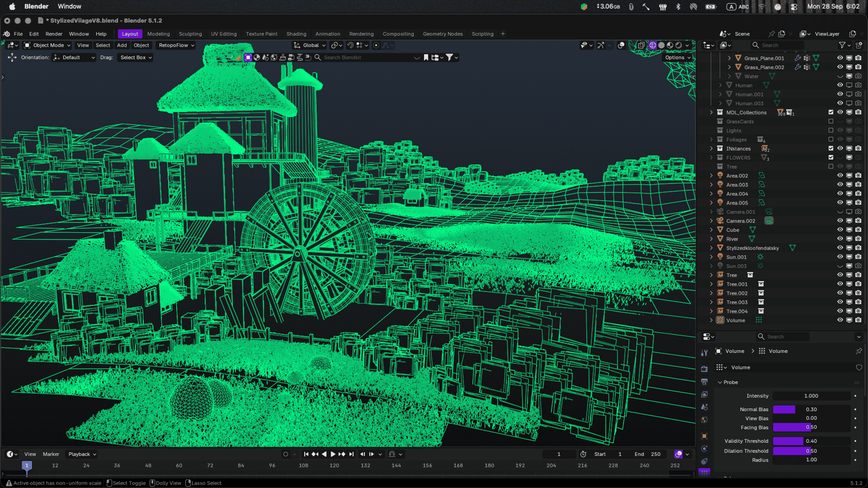Open the Select Box drag dropdown
Image resolution: width=868 pixels, height=488 pixels.
(x=136, y=58)
